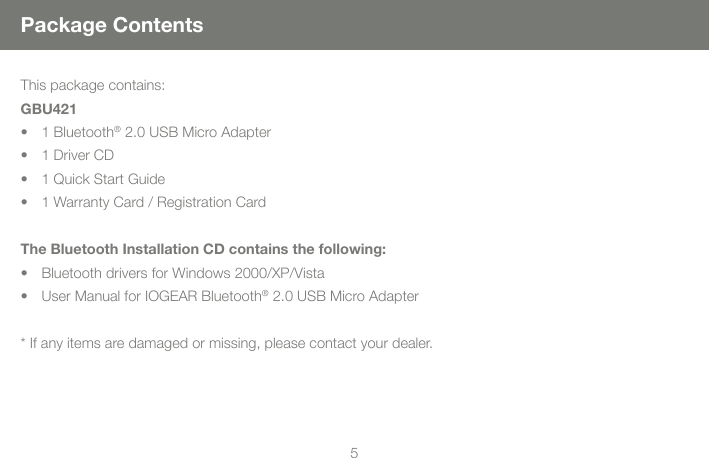The width and height of the screenshot is (709, 458).
Task: Select "1 Warranty Card / Registration Card" line
Action: tap(154, 203)
